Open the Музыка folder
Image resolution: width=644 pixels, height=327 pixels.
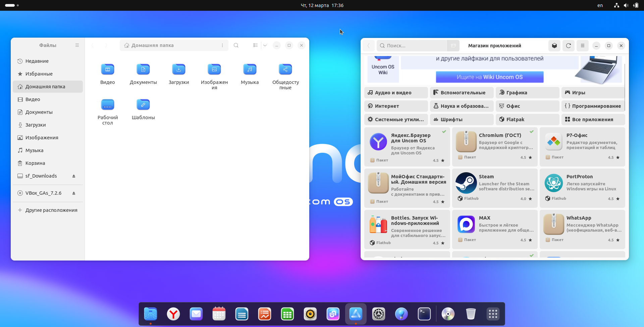tap(250, 69)
